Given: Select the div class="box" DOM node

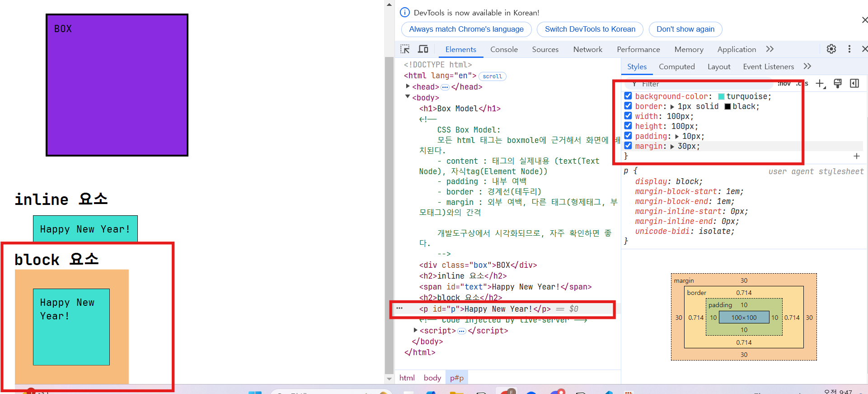Looking at the screenshot, I should point(478,265).
